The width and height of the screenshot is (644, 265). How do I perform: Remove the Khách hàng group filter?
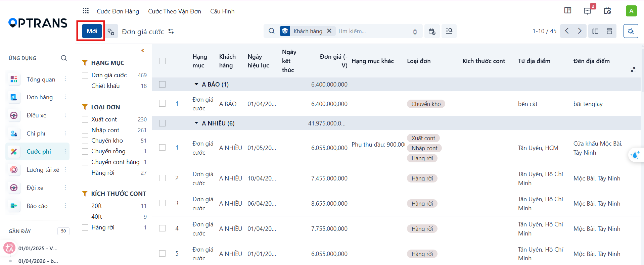click(x=329, y=31)
